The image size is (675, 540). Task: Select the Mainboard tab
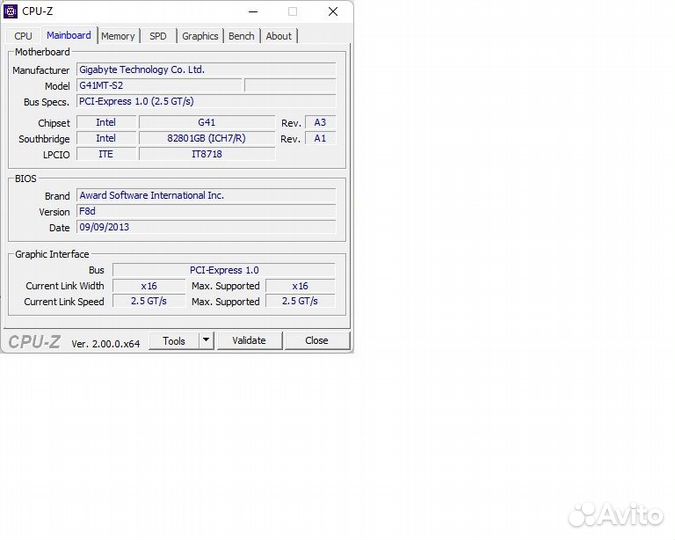[69, 35]
